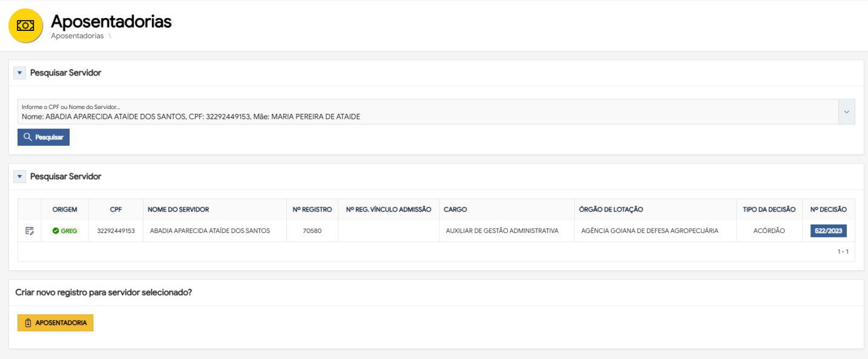Viewport: 868px width, 359px height.
Task: Collapse the search form Pesquisar Servidor panel
Action: tap(19, 73)
